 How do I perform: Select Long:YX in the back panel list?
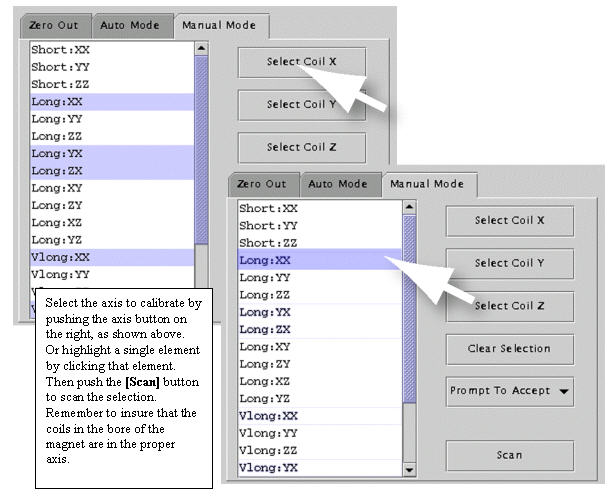110,153
